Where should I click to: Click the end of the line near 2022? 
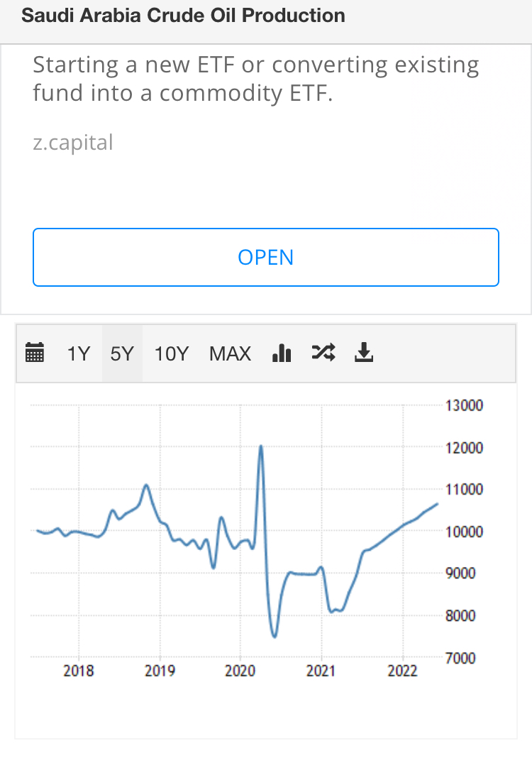click(x=437, y=504)
